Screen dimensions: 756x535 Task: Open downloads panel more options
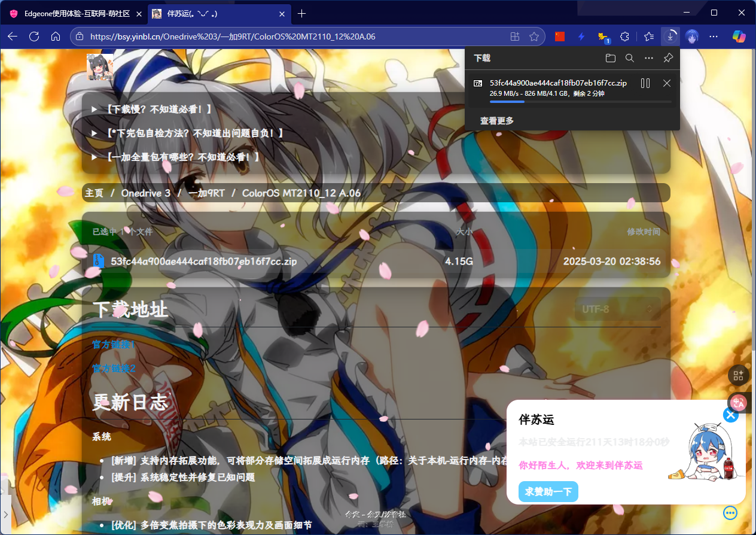[649, 58]
